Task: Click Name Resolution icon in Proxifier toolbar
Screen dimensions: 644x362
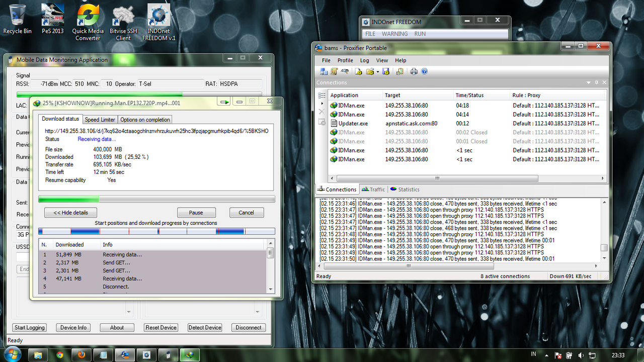Action: (345, 71)
